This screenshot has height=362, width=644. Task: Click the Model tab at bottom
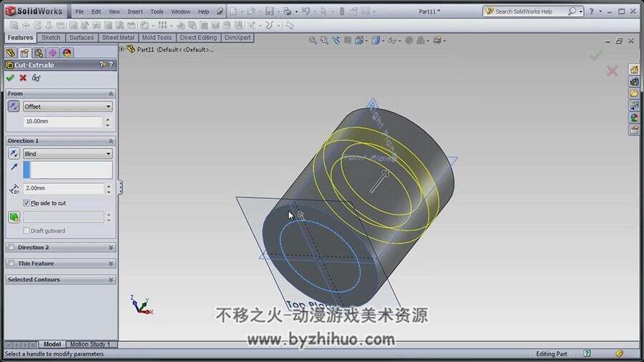tap(52, 344)
